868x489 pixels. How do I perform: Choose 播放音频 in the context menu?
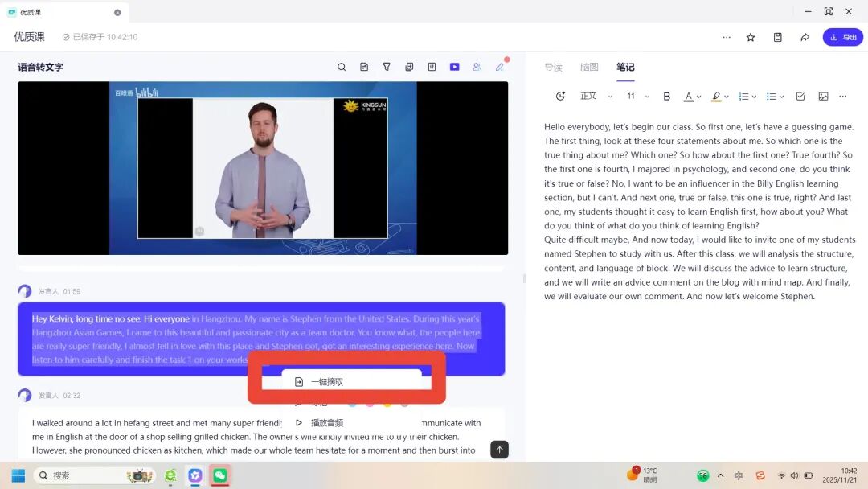click(327, 423)
